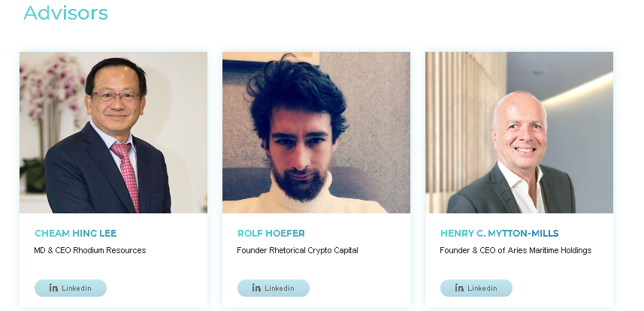Image resolution: width=644 pixels, height=311 pixels.
Task: Click Founder Rhetorical Crypto Capital text
Action: tap(298, 250)
